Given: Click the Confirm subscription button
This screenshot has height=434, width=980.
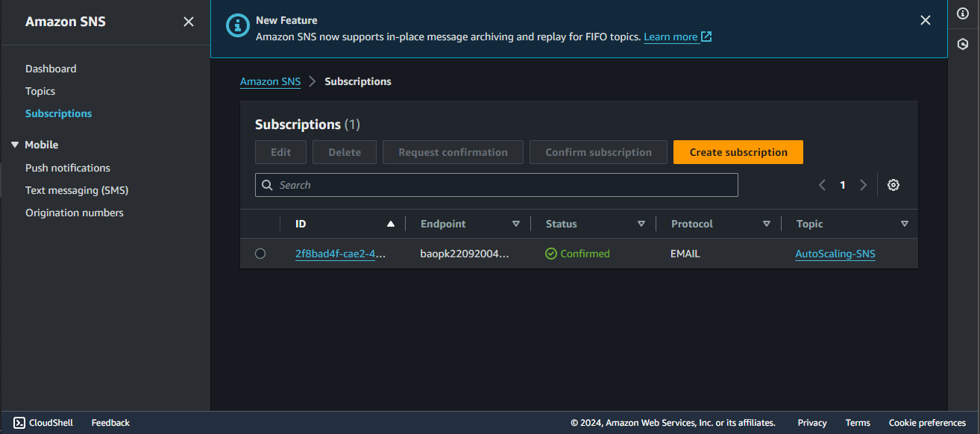Looking at the screenshot, I should coord(598,152).
